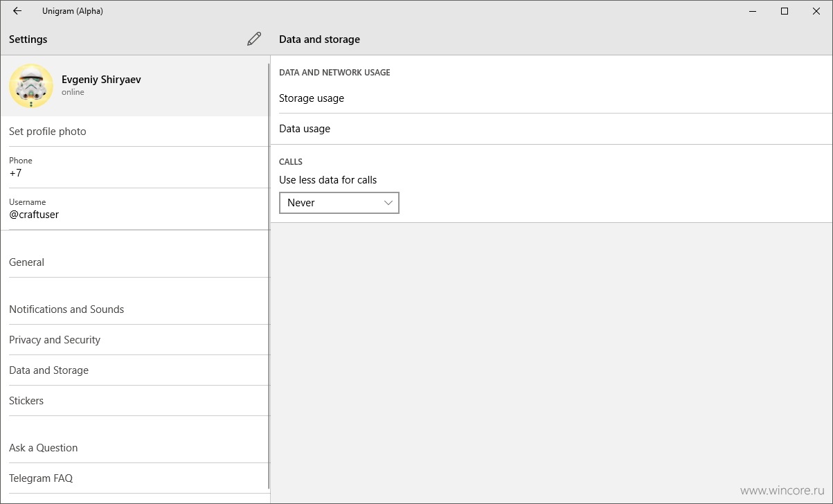This screenshot has height=504, width=833.
Task: Select Data and Storage in the sidebar
Action: pos(135,370)
